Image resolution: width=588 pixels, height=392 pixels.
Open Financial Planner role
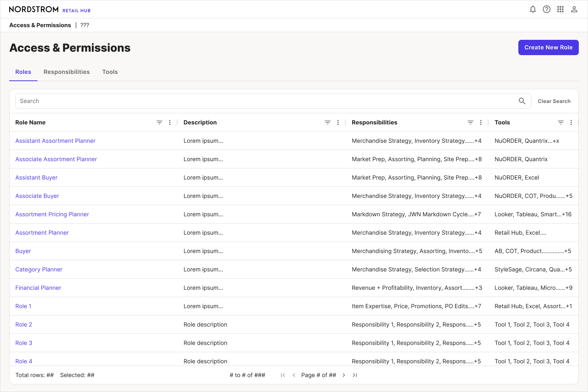[x=38, y=288]
